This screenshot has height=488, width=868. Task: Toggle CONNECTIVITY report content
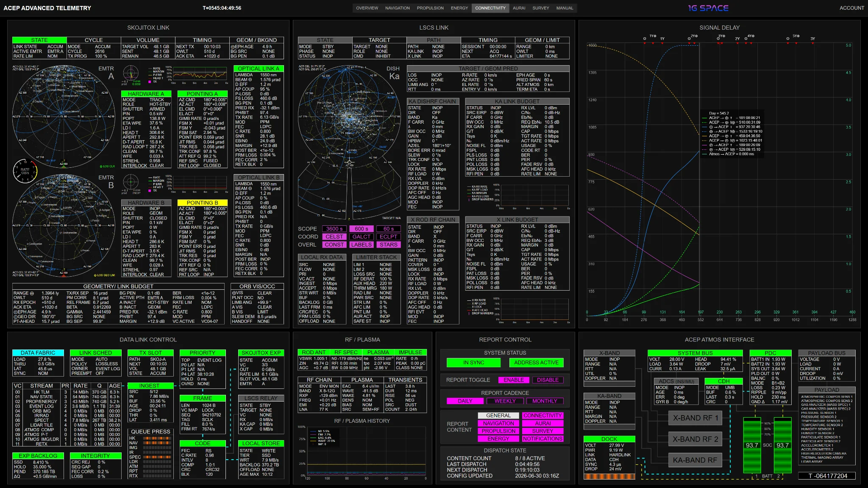pyautogui.click(x=542, y=416)
